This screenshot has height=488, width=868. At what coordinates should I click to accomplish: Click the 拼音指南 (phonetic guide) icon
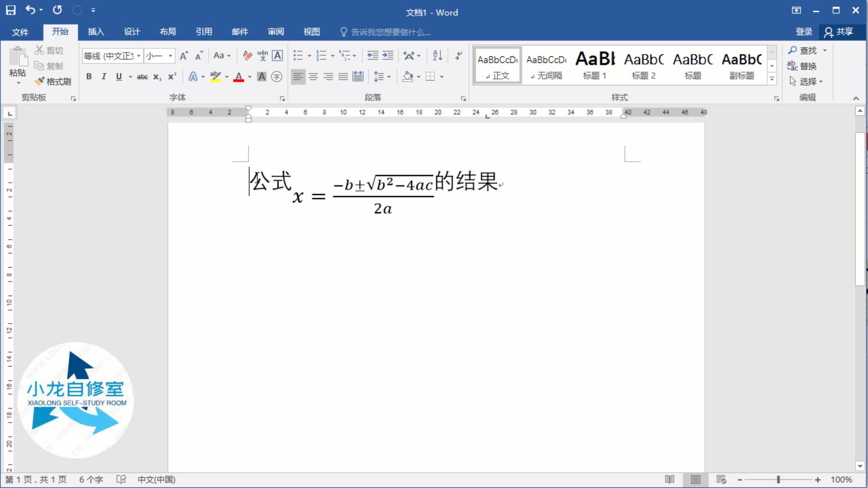(x=262, y=56)
